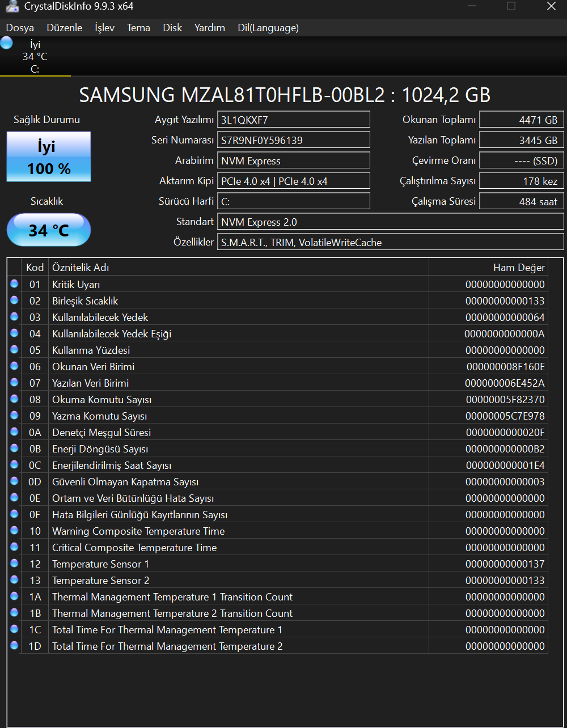This screenshot has height=728, width=567.
Task: Select the status orb for Yazma Komutu Sayısı
Action: pyautogui.click(x=14, y=415)
